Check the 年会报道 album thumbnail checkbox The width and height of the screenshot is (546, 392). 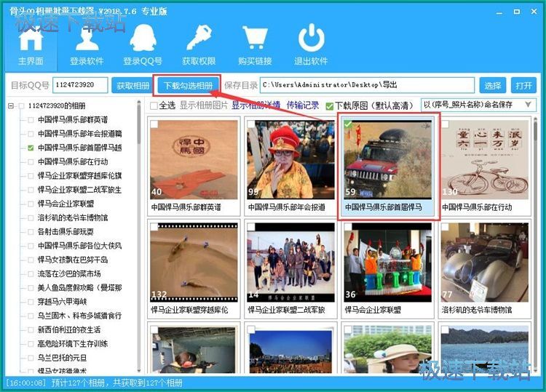tap(250, 124)
